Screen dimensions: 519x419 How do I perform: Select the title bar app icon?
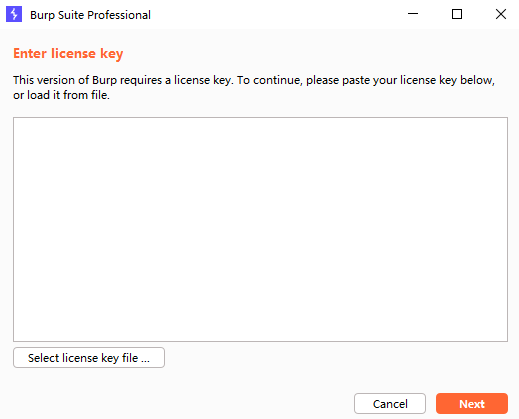coord(14,14)
